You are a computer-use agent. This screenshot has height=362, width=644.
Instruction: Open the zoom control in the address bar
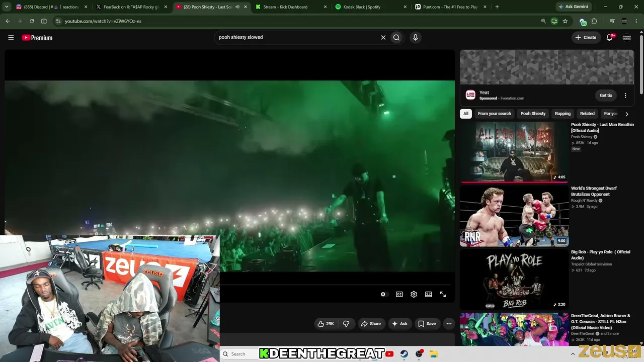[x=543, y=21]
